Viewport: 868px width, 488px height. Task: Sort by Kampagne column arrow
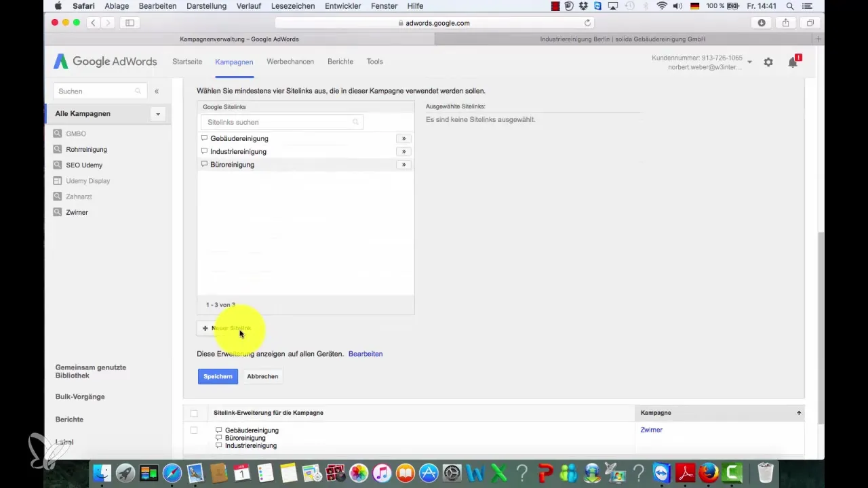(799, 413)
